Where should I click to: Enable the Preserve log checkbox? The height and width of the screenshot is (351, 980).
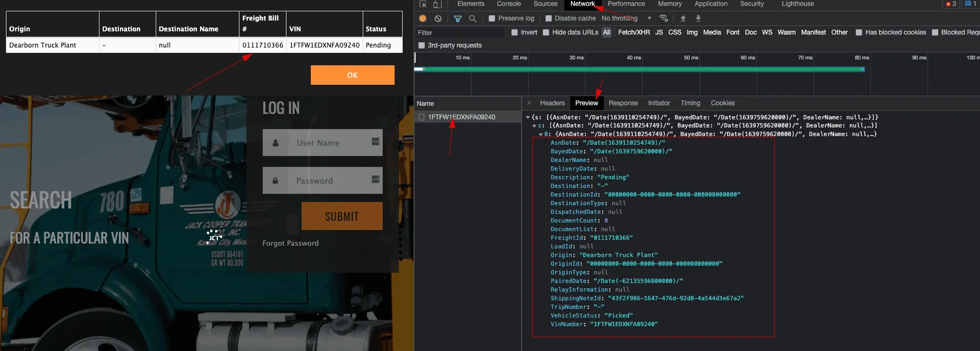tap(492, 18)
